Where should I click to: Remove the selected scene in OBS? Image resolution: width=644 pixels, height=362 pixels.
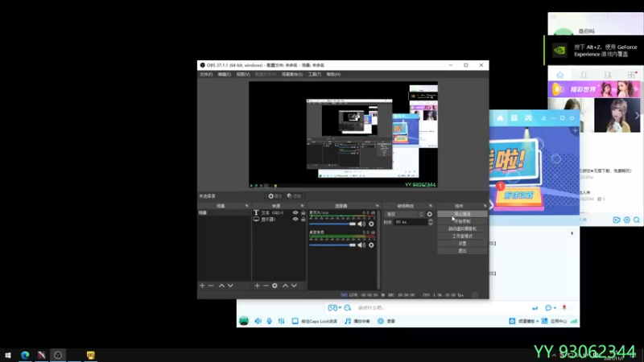click(x=211, y=286)
